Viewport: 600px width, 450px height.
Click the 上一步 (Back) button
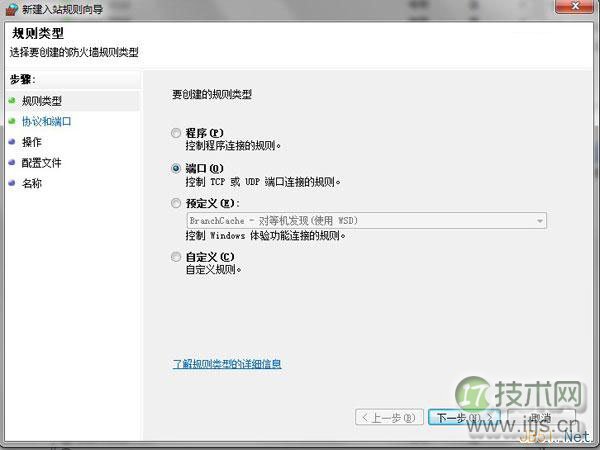pyautogui.click(x=388, y=417)
